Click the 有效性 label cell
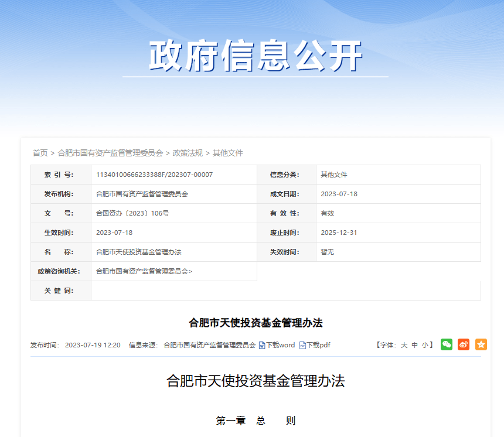Screen dimensions: 504x437 [287, 213]
